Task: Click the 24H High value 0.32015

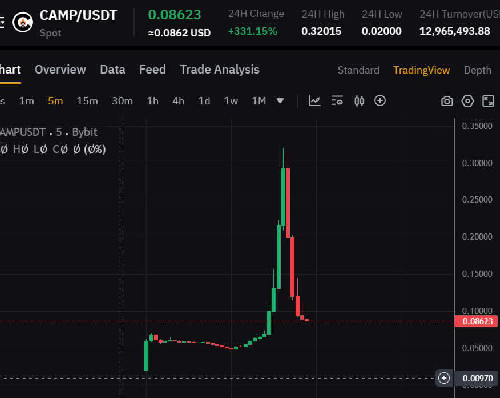Action: (x=321, y=31)
